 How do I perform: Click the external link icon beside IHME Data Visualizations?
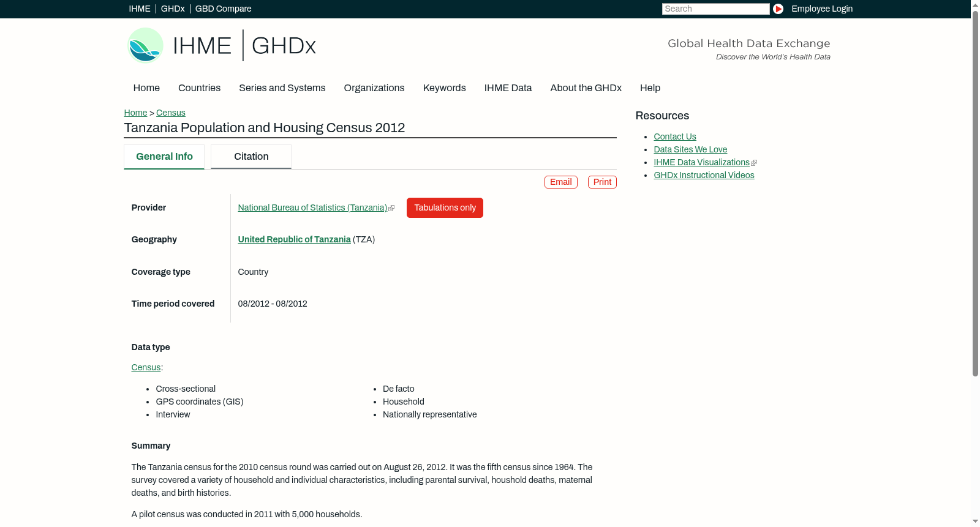(754, 163)
